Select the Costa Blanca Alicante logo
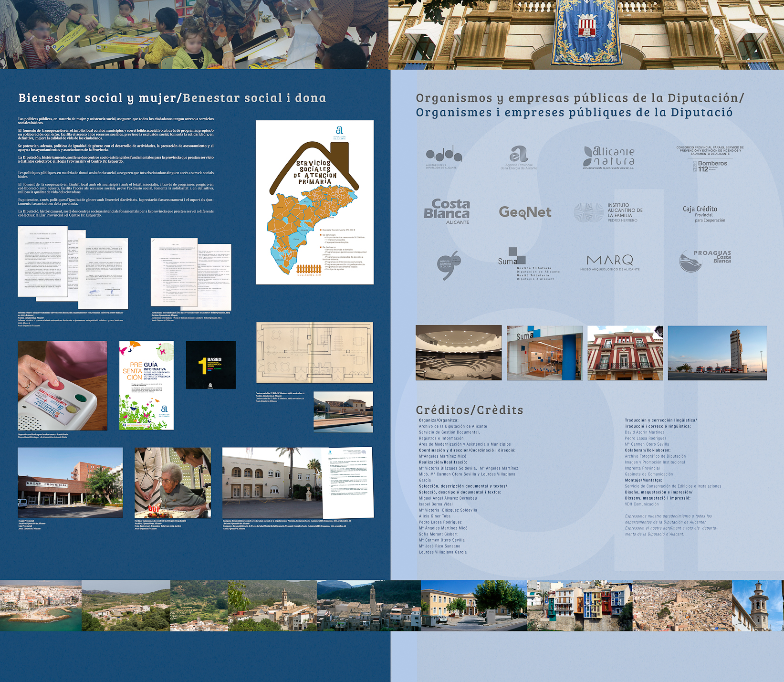The image size is (784, 682). 447,211
